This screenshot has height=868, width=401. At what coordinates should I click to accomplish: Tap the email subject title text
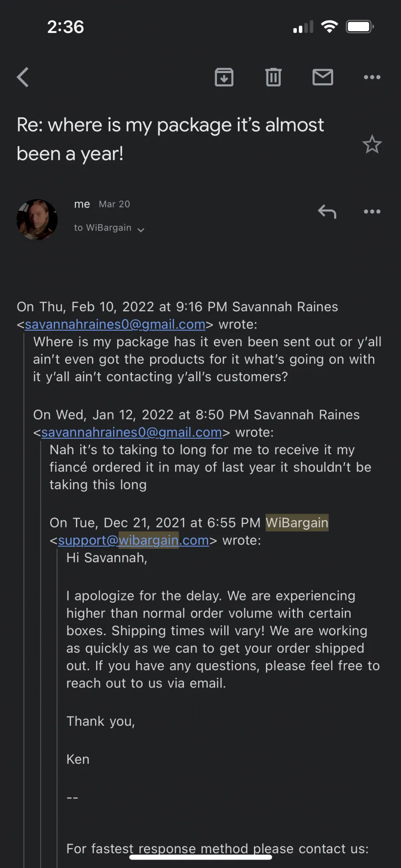click(170, 139)
